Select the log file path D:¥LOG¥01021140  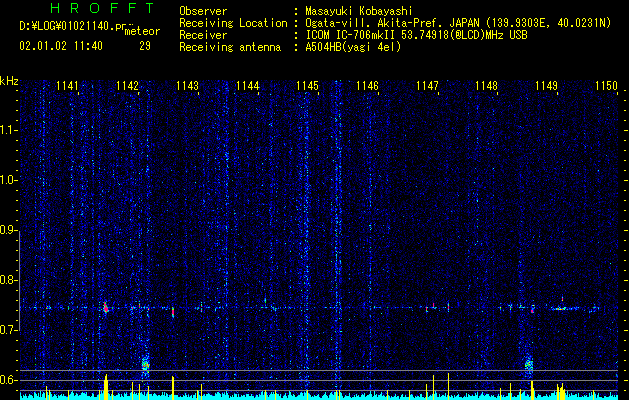pos(67,26)
